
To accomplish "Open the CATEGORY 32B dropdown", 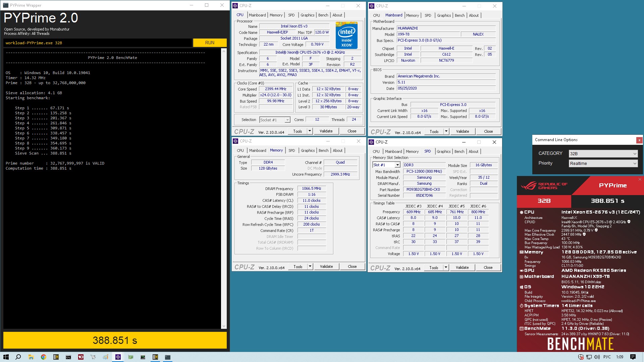I will point(603,154).
